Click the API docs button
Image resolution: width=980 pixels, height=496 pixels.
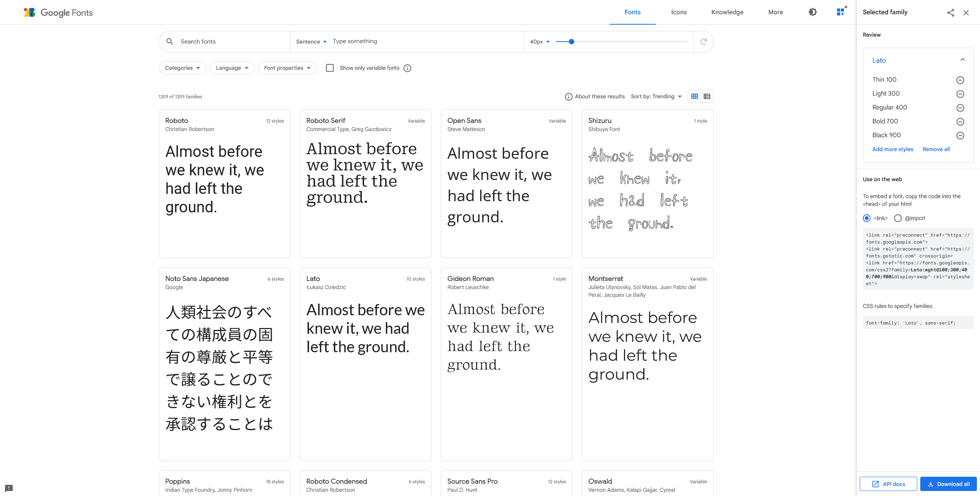pos(888,484)
